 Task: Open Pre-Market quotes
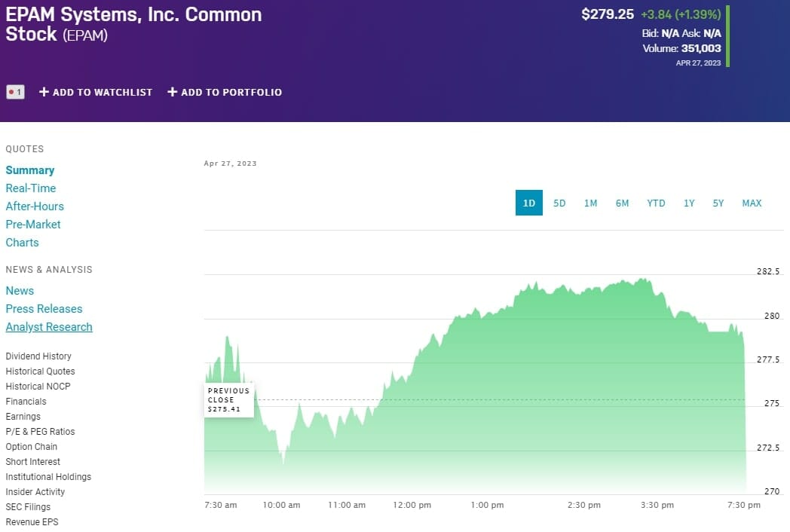[33, 225]
